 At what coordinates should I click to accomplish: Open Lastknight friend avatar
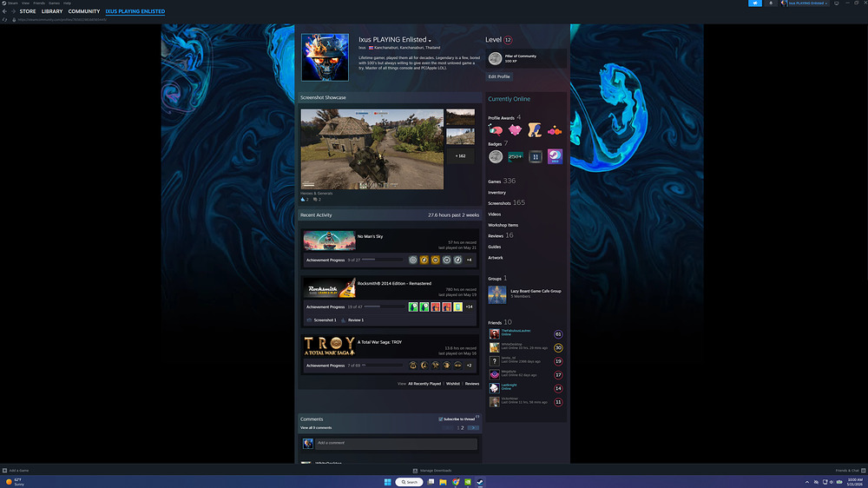tap(495, 388)
